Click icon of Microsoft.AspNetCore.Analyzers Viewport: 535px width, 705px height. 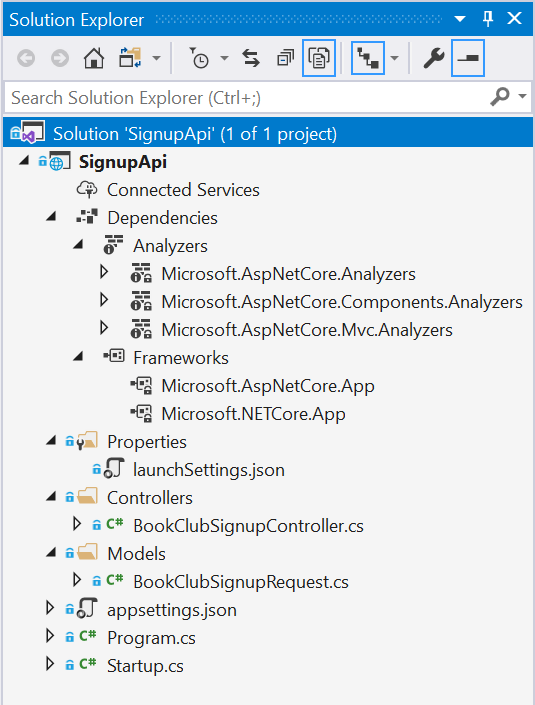[141, 273]
